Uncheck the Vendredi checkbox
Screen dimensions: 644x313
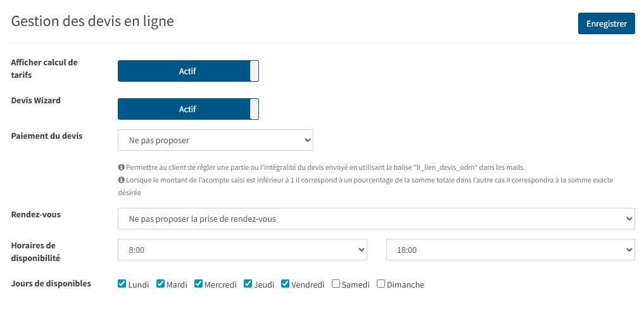(285, 283)
